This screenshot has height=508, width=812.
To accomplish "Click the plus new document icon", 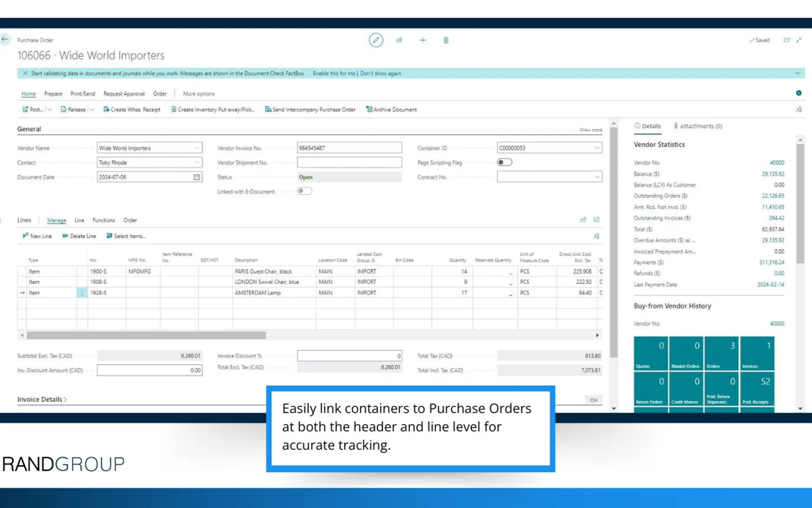I will pos(423,40).
